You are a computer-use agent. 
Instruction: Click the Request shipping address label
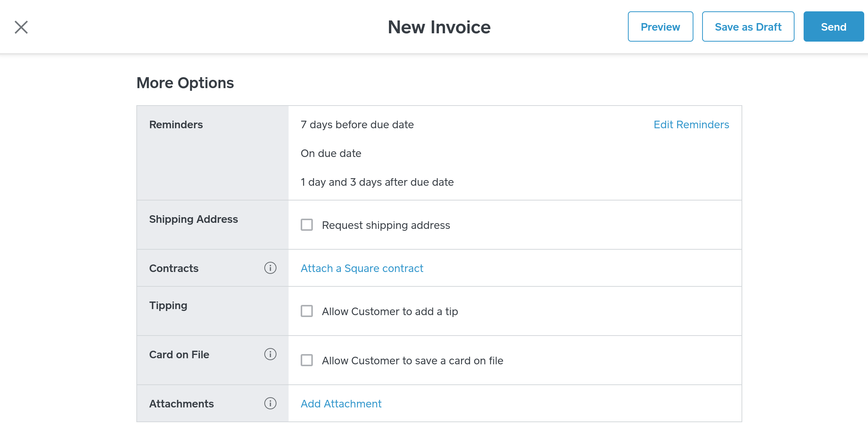point(386,225)
